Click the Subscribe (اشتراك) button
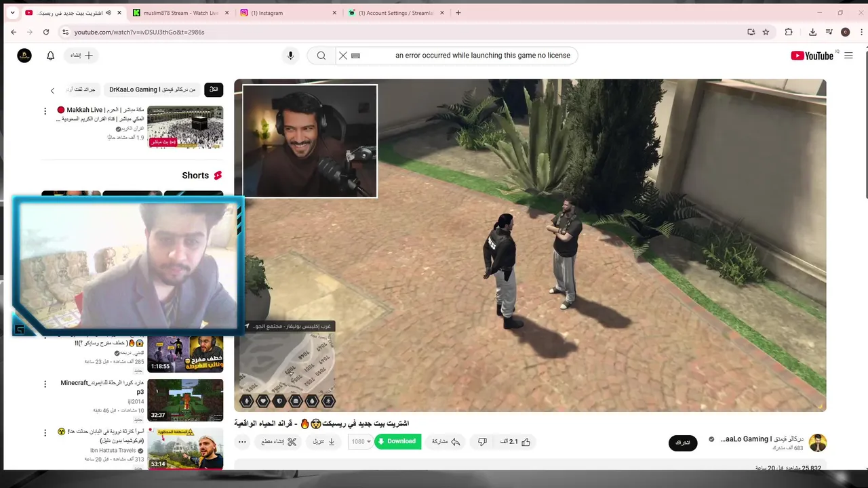 point(683,443)
